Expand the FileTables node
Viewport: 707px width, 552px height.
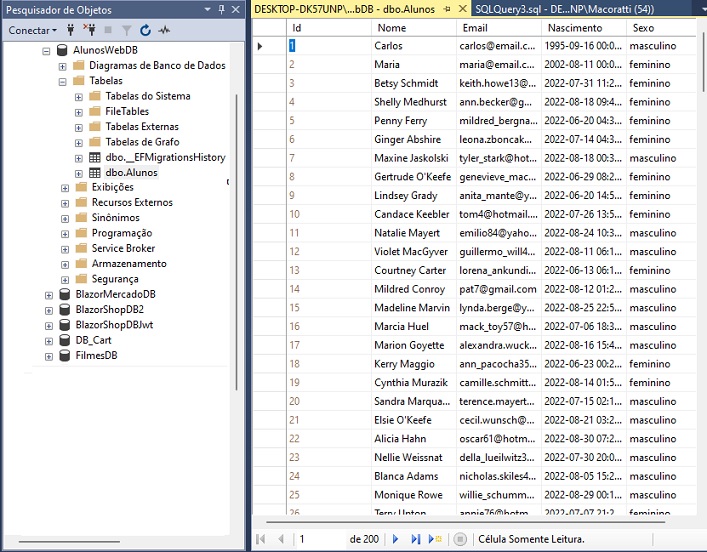point(78,112)
